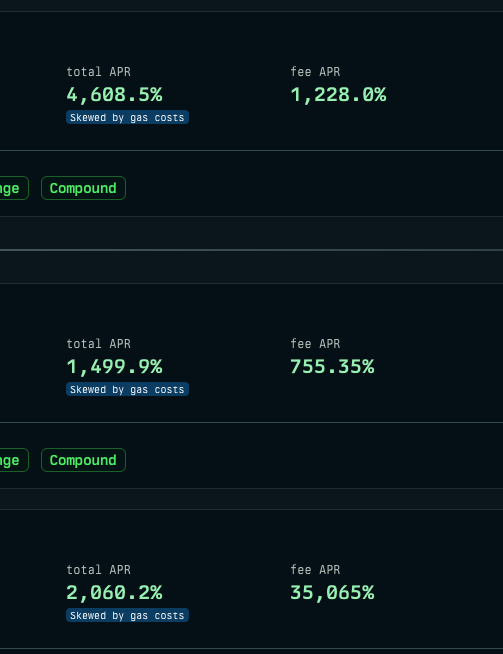503x654 pixels.
Task: Click the 1,228.0% fee APR value
Action: click(x=338, y=95)
